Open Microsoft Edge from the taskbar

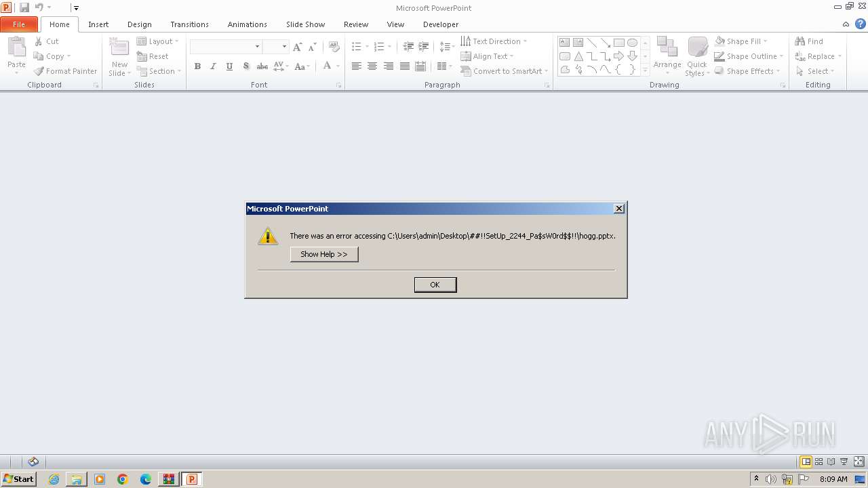pyautogui.click(x=146, y=479)
